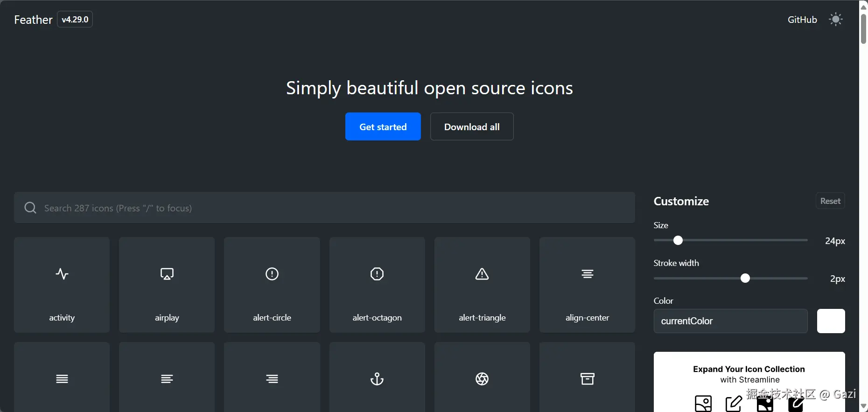The height and width of the screenshot is (412, 868).
Task: Click the Customize heading
Action: 681,201
